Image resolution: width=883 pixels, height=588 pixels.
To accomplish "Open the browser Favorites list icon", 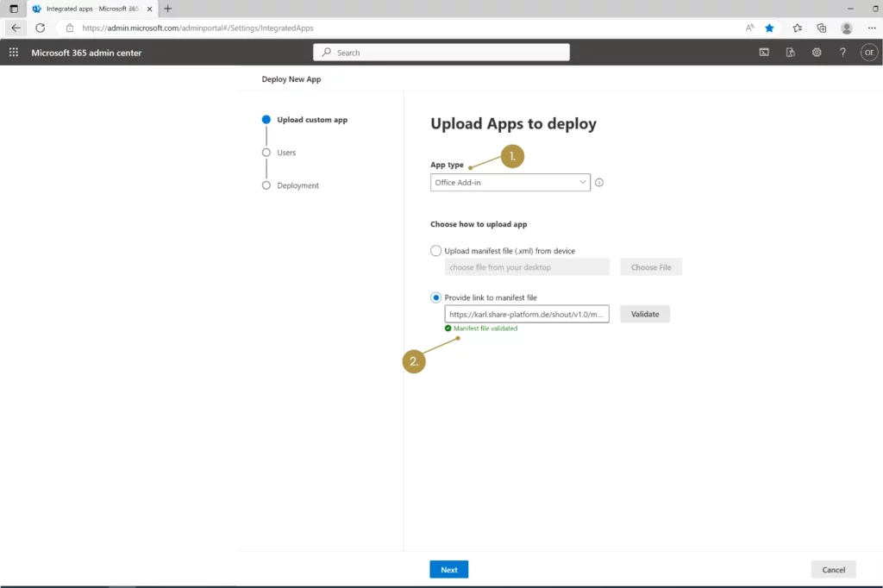I will click(x=797, y=28).
